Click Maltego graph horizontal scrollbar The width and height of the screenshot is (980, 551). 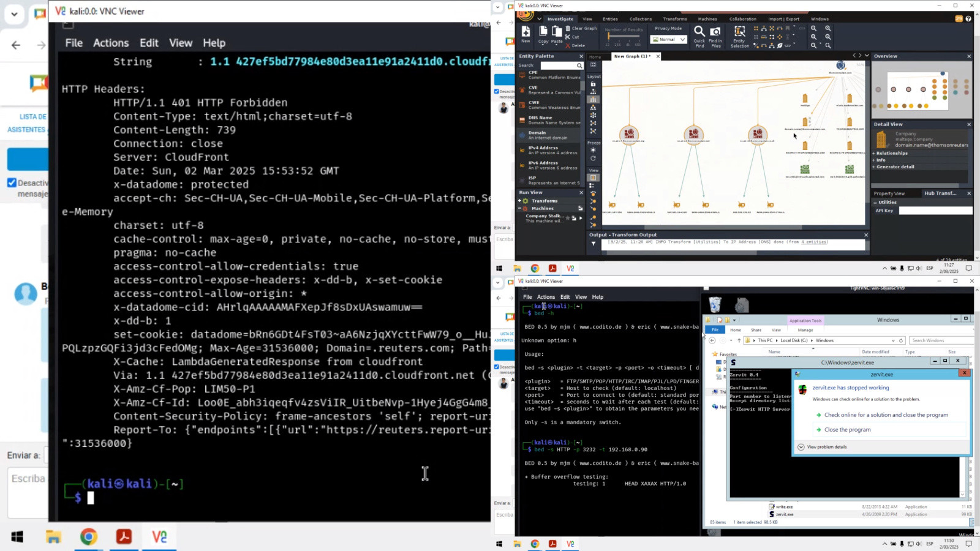pyautogui.click(x=723, y=228)
